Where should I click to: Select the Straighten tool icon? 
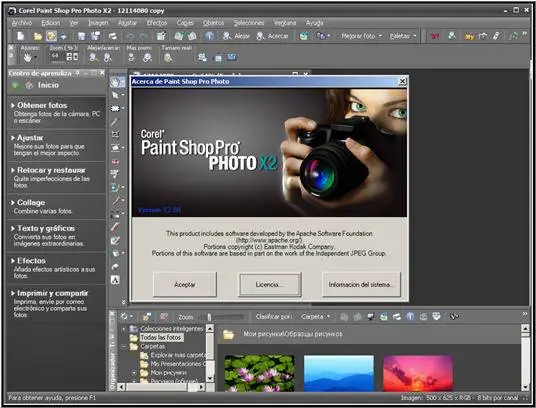(115, 148)
